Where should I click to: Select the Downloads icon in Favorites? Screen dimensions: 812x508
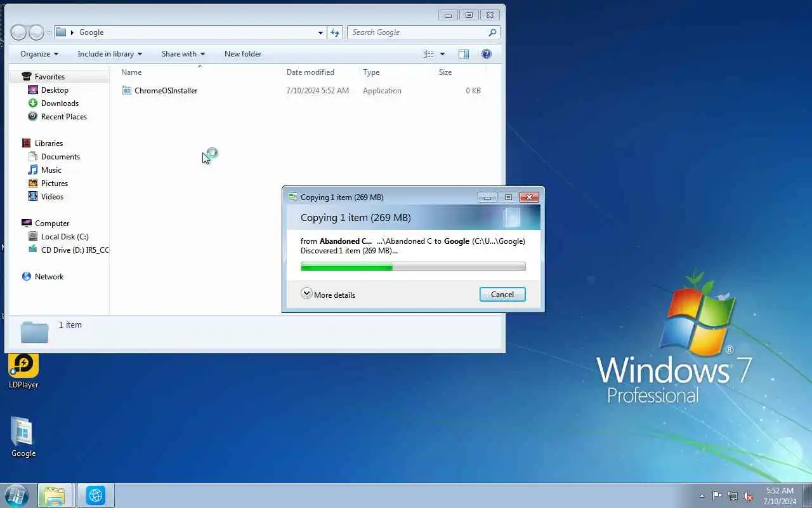pyautogui.click(x=33, y=104)
